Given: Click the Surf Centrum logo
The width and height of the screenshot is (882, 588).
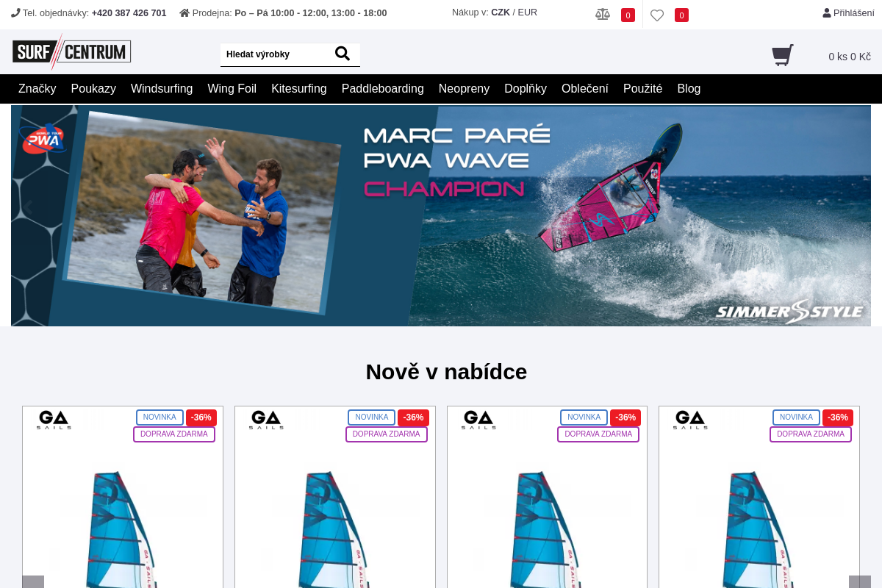Looking at the screenshot, I should coord(71,51).
